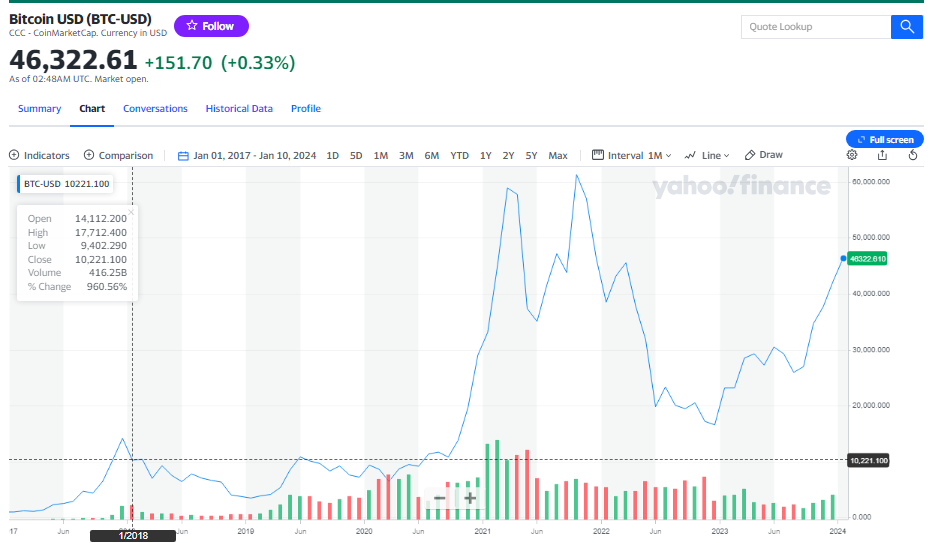Image resolution: width=931 pixels, height=543 pixels.
Task: Click the Line chart type icon
Action: [x=690, y=155]
